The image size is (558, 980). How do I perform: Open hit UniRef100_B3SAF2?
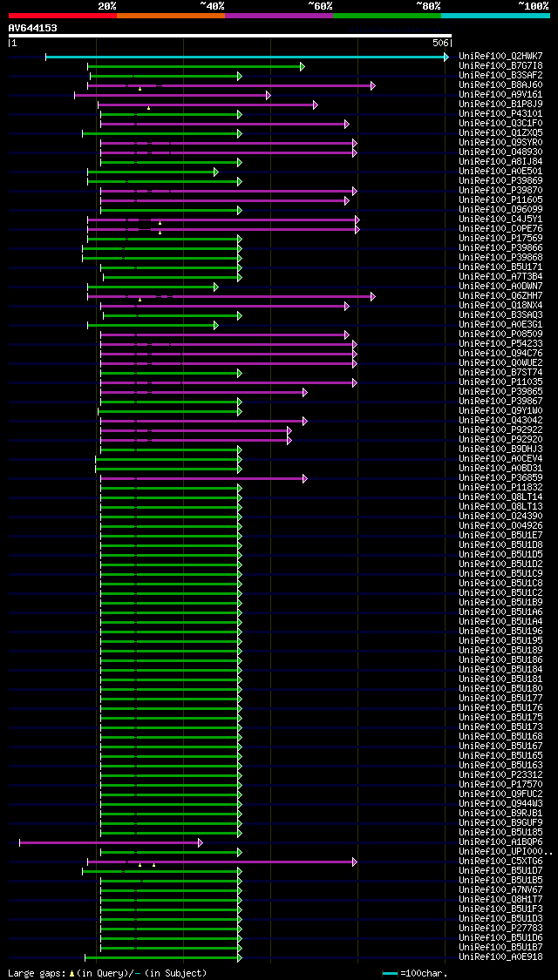500,76
